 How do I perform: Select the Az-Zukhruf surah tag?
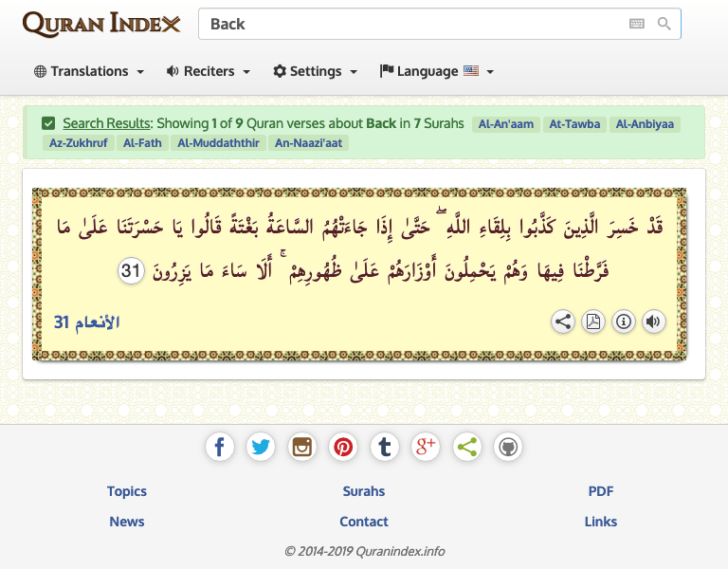coord(78,143)
